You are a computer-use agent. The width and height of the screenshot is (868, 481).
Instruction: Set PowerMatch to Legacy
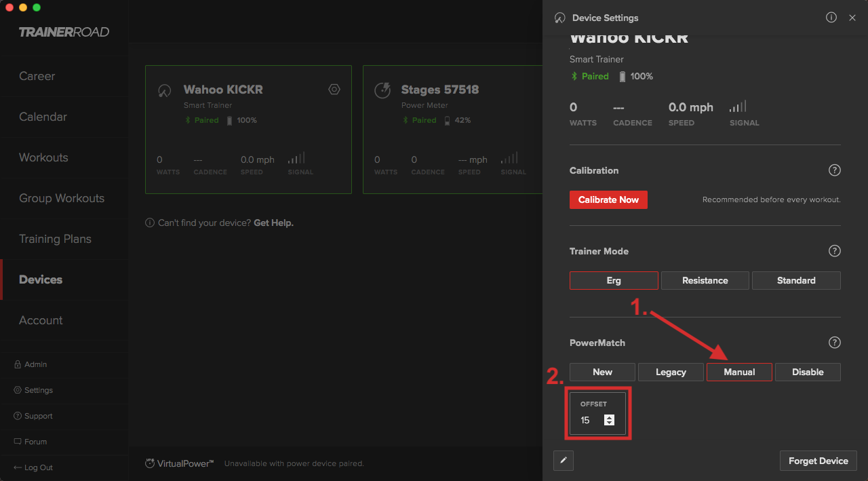point(671,372)
